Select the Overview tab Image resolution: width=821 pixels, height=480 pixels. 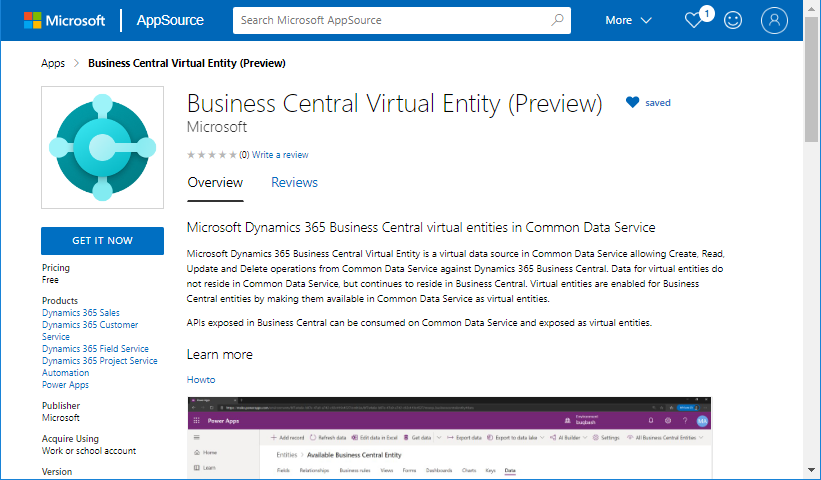coord(215,183)
